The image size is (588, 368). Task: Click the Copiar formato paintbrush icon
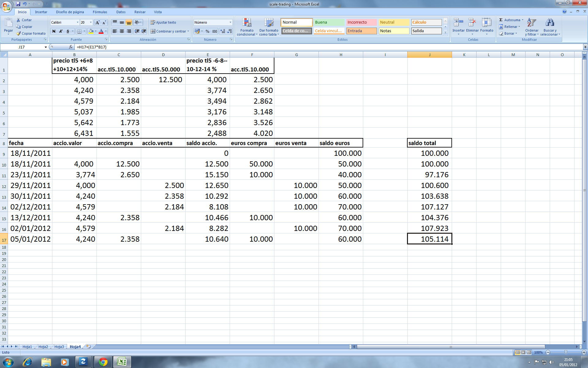19,33
